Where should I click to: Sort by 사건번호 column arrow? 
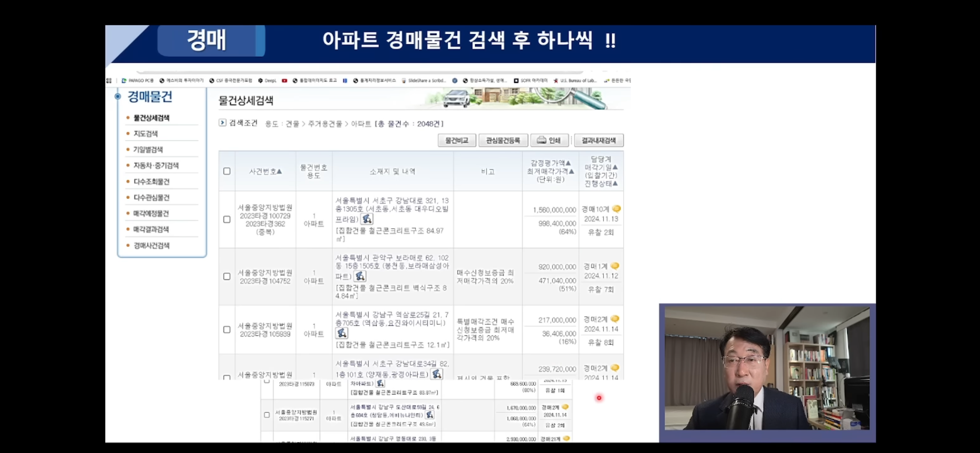coord(280,171)
